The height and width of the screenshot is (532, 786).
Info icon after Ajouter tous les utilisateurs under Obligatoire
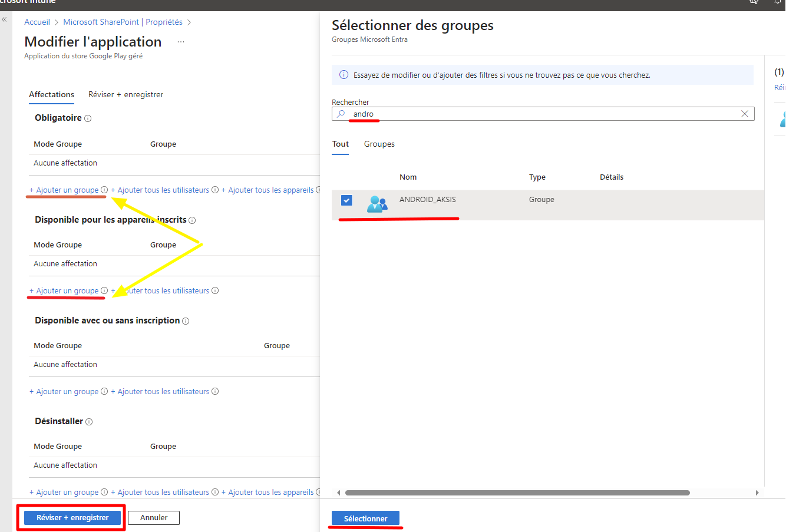pyautogui.click(x=215, y=190)
